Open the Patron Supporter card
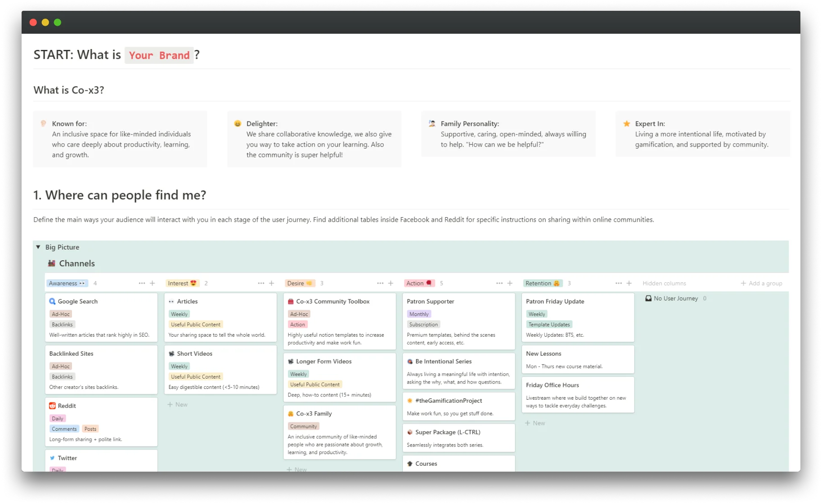 click(x=459, y=321)
